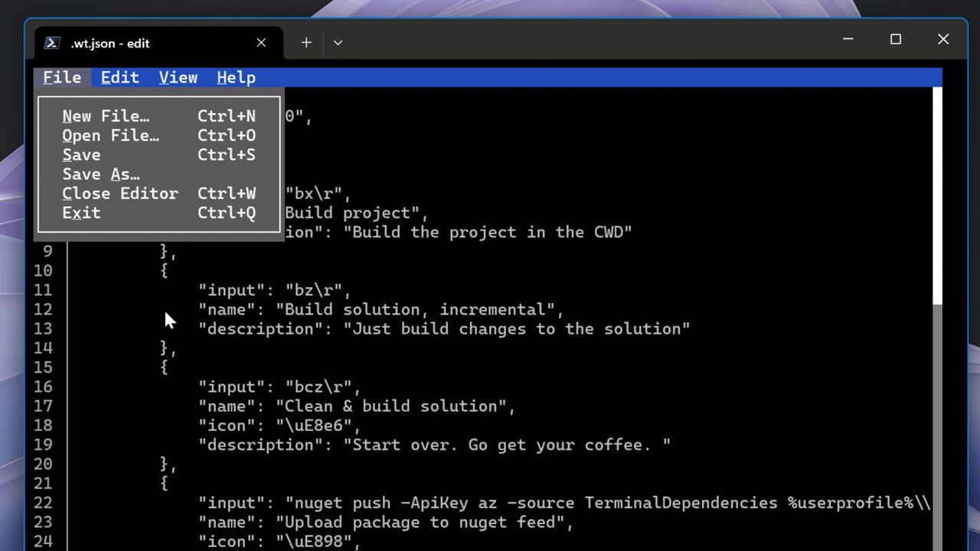Click the editor vertical scrollbar thumb
980x551 pixels.
pos(938,196)
